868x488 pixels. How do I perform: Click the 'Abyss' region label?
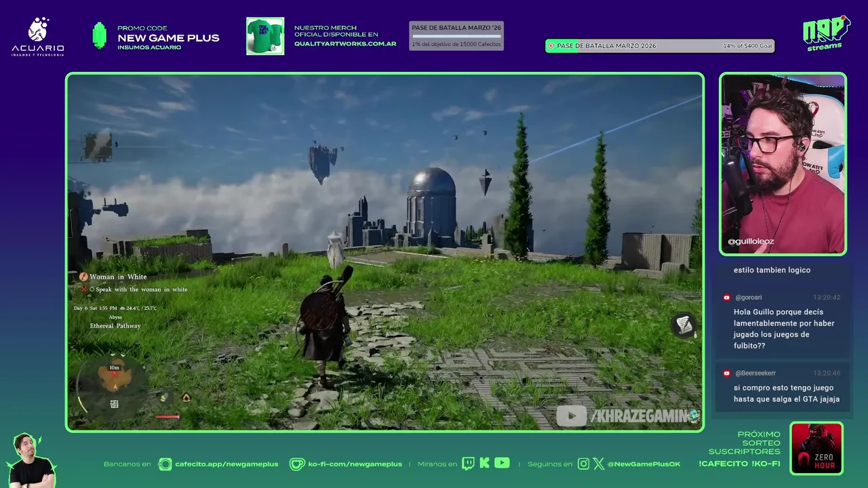(115, 317)
